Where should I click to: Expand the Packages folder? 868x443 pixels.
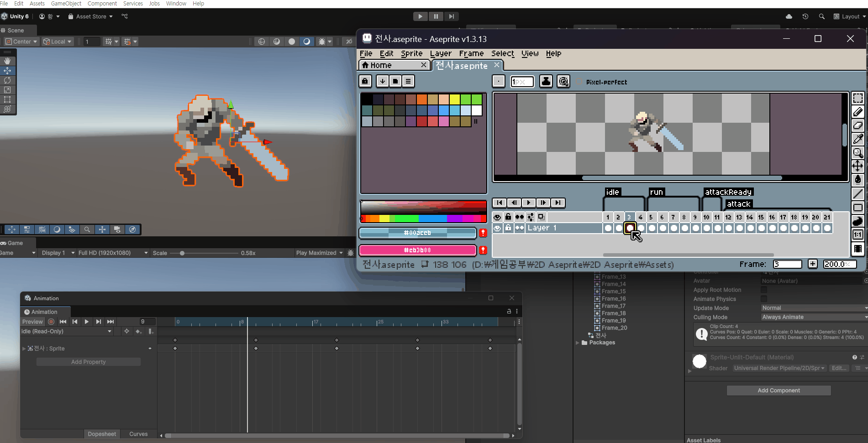tap(578, 343)
